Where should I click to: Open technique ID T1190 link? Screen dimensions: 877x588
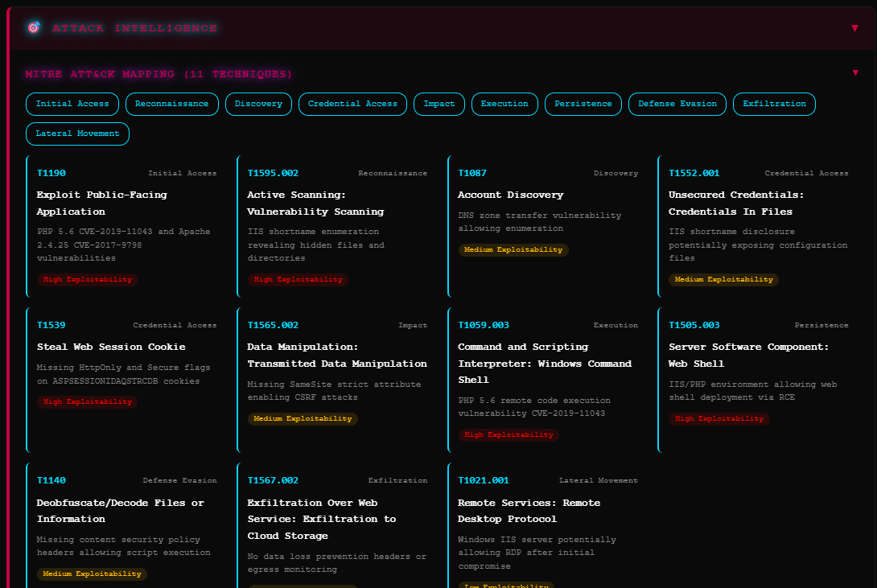51,173
